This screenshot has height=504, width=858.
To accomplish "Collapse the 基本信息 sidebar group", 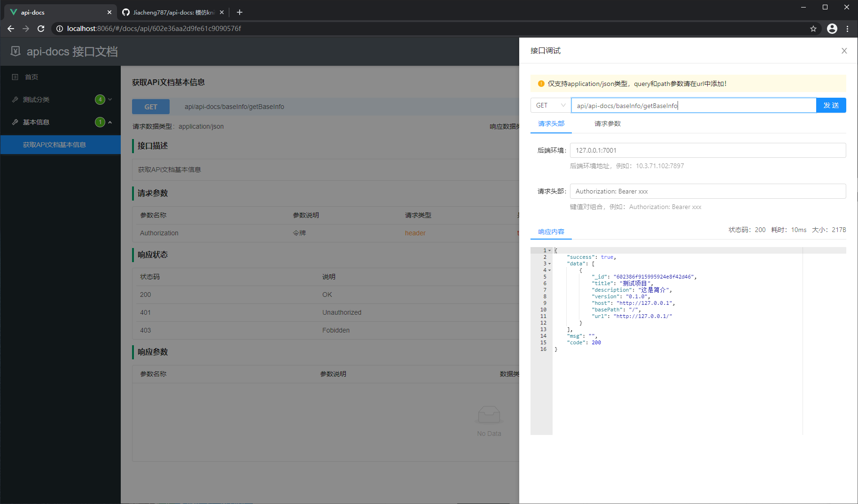I will [61, 122].
